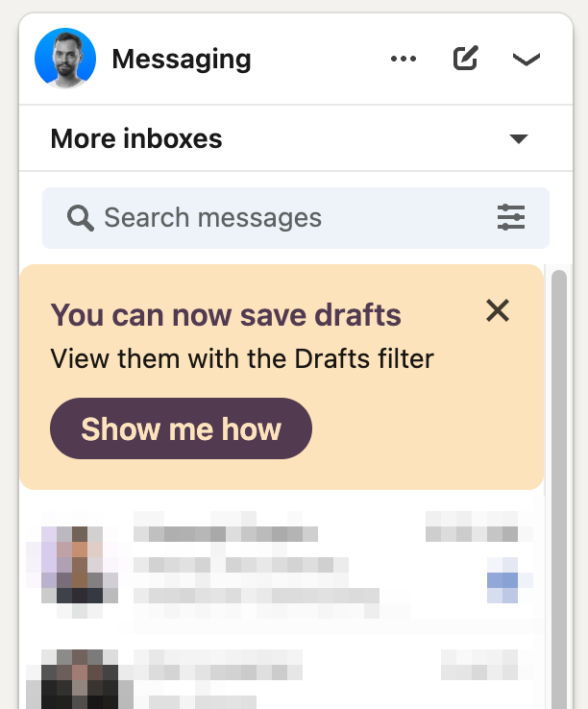Open the message filter sliders icon
This screenshot has width=588, height=709.
click(x=511, y=218)
